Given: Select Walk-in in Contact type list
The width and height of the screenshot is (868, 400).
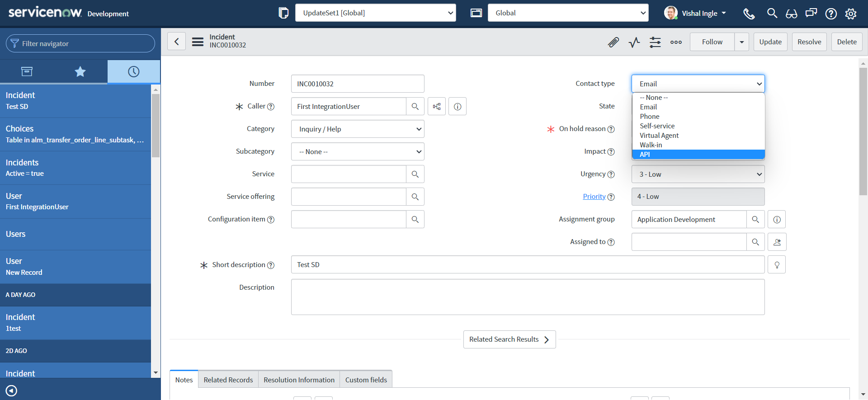Looking at the screenshot, I should tap(698, 145).
